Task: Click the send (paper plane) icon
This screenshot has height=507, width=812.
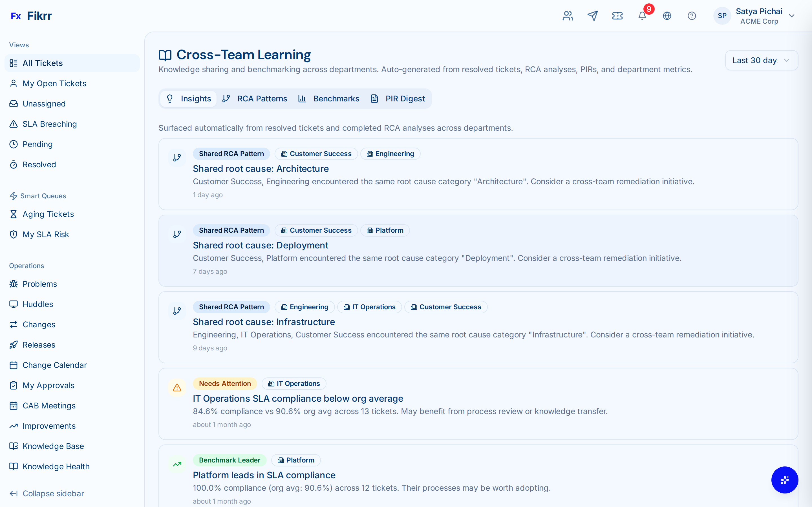Action: coord(593,16)
